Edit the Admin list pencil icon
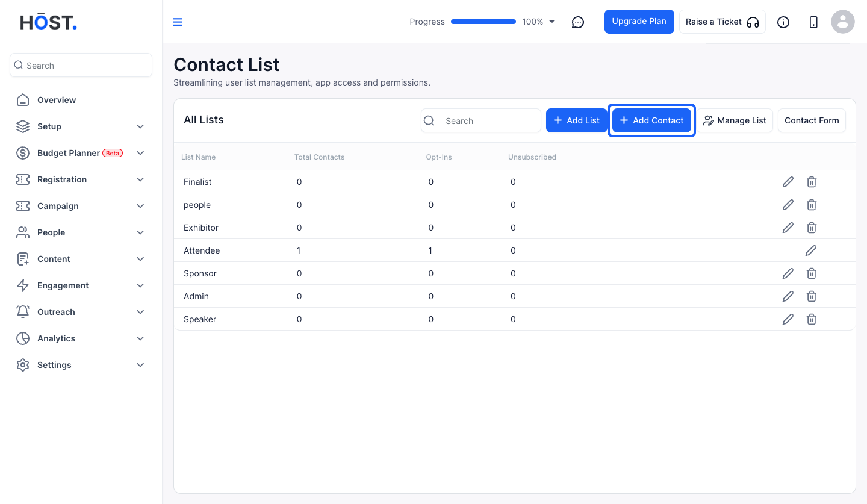Viewport: 867px width, 504px height. click(788, 296)
